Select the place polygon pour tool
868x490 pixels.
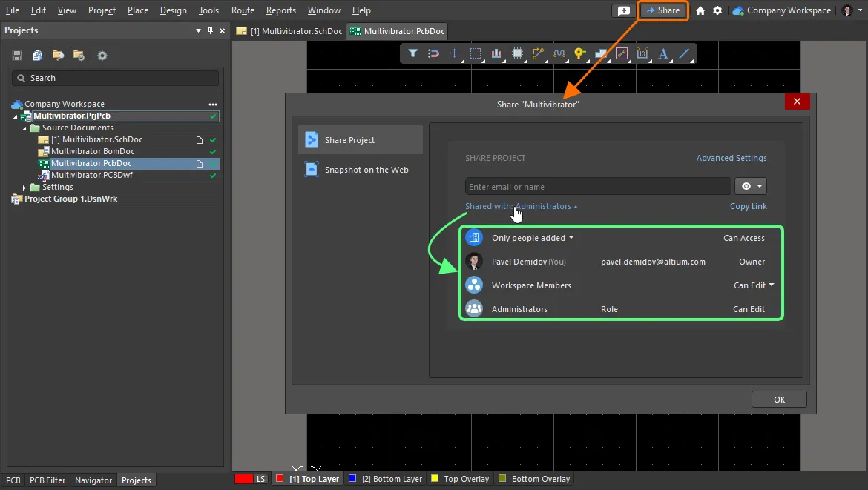tap(601, 53)
